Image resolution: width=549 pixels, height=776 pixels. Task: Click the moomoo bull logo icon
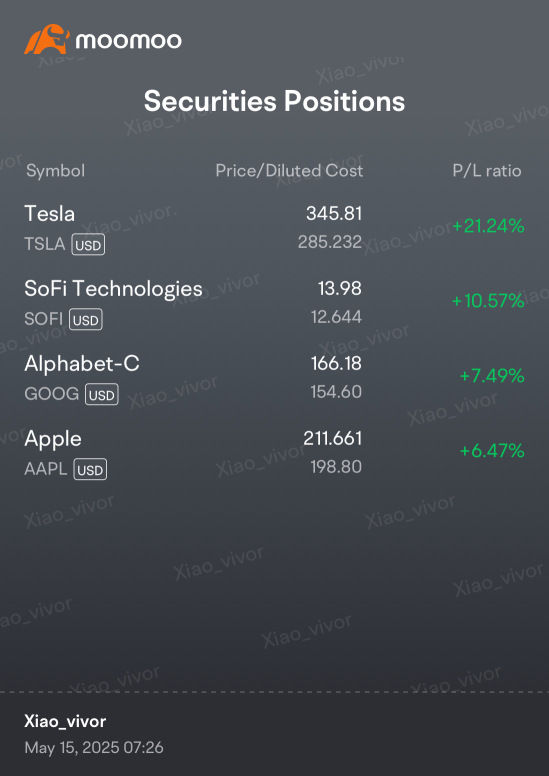[x=47, y=40]
